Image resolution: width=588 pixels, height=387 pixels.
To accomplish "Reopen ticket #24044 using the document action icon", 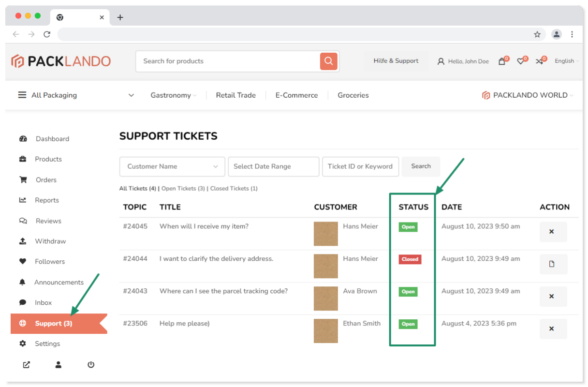I will coord(553,264).
